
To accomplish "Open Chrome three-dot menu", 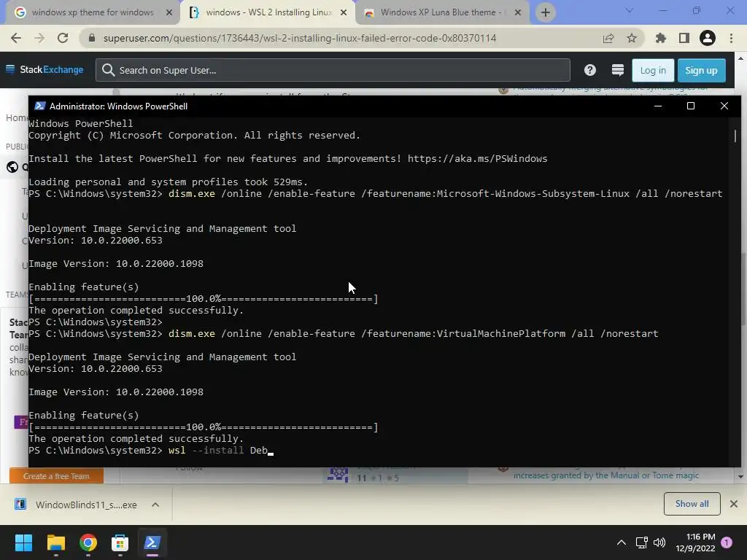I will [x=731, y=38].
